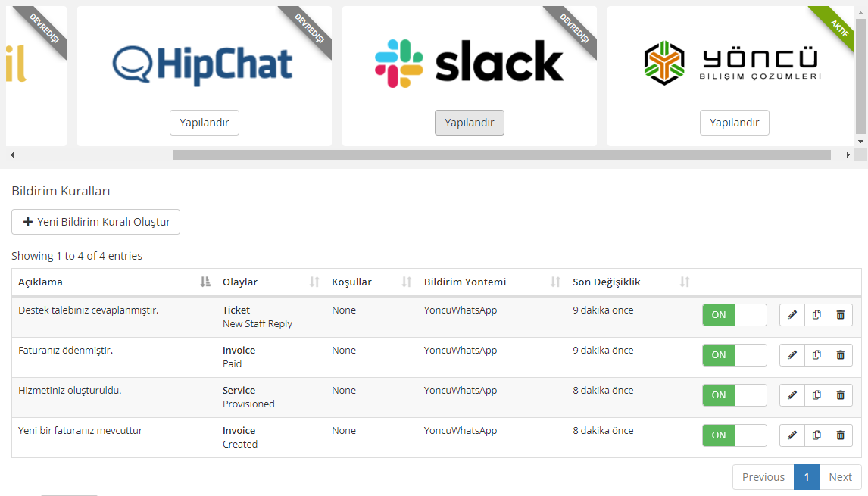Turn off the Service Provisioned rule switch
This screenshot has width=868, height=496.
(735, 395)
